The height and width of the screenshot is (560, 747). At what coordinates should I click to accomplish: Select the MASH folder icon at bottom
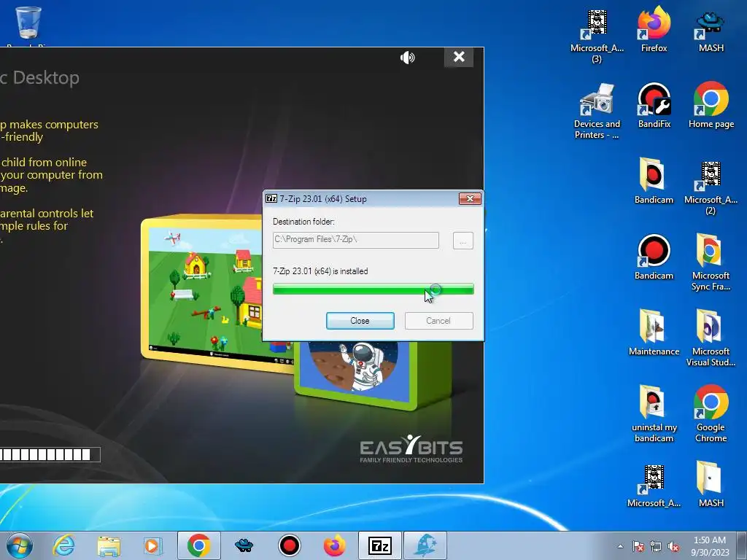pos(711,484)
